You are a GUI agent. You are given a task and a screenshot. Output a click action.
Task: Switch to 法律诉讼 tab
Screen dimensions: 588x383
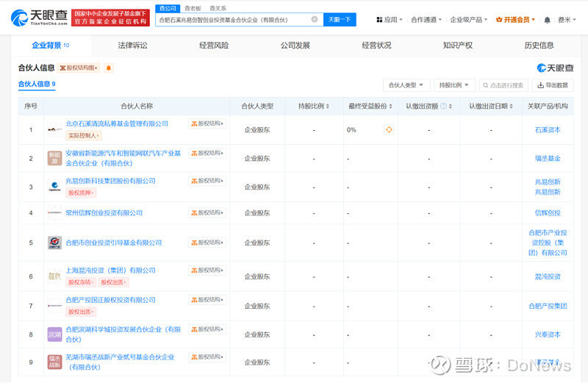point(133,46)
